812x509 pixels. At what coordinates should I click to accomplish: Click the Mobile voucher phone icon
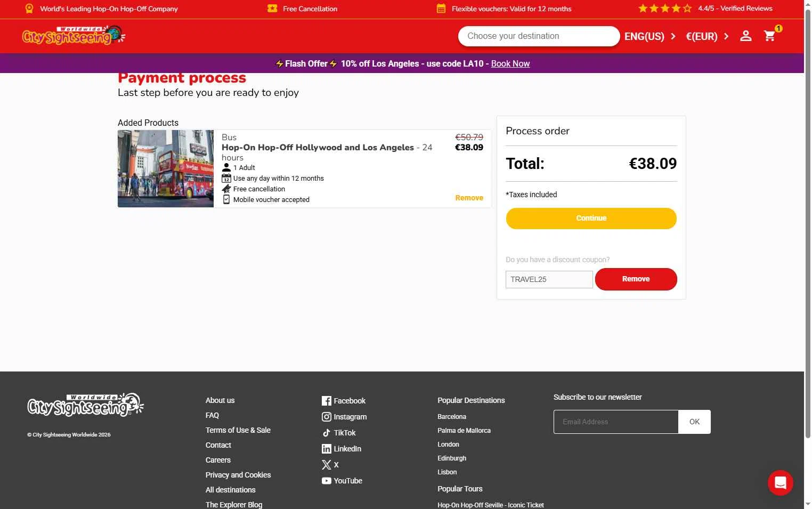click(x=226, y=199)
